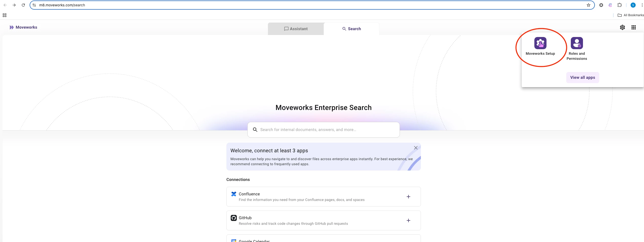Screen dimensions: 644x242
Task: Focus the enterprise search input field
Action: point(323,130)
